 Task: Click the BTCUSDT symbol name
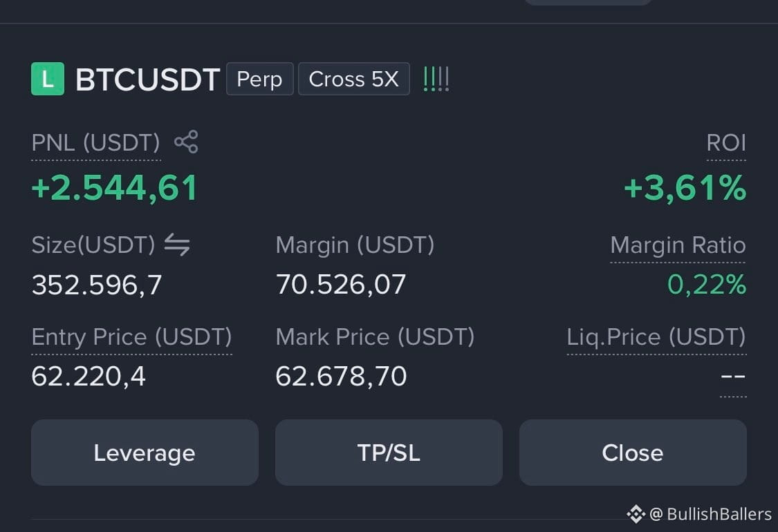147,79
